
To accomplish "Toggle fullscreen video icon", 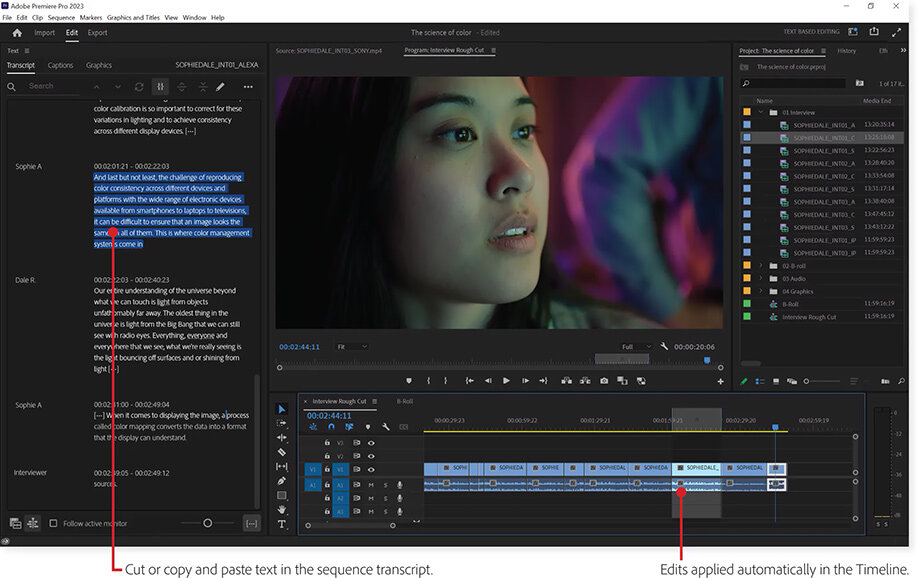I will coord(897,33).
